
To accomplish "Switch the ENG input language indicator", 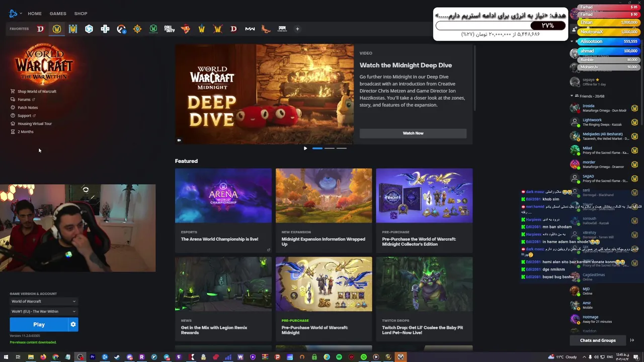I will [610, 357].
